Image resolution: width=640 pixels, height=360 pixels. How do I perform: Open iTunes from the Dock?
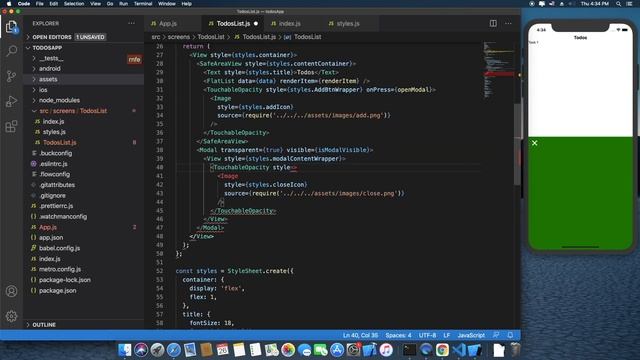pos(386,350)
